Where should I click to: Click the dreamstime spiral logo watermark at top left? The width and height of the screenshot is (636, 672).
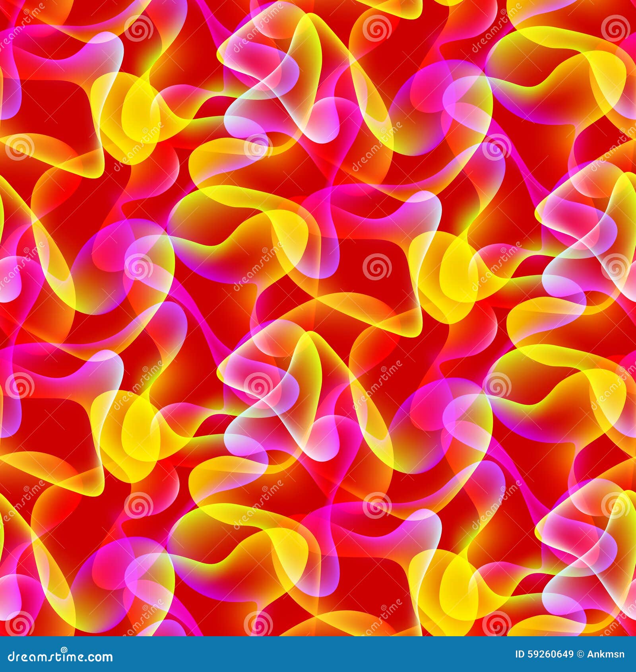pyautogui.click(x=139, y=30)
